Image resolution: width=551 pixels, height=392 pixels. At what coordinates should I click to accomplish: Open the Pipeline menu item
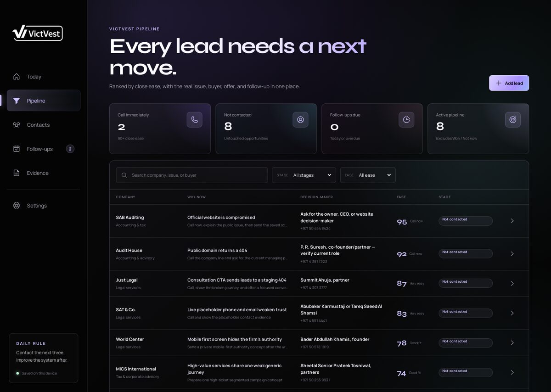(44, 101)
